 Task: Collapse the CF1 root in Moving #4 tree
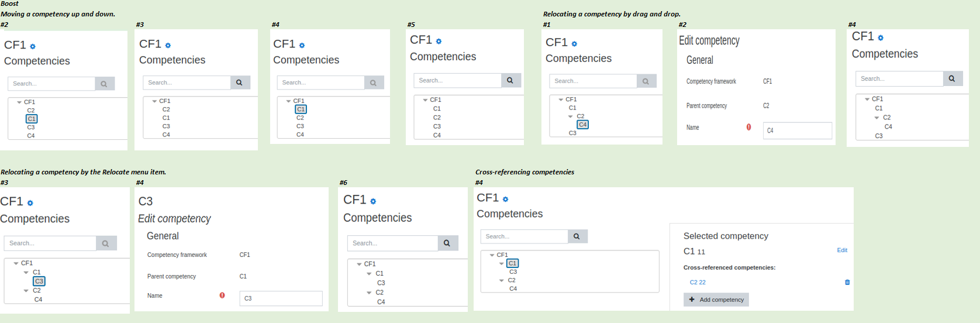(288, 101)
